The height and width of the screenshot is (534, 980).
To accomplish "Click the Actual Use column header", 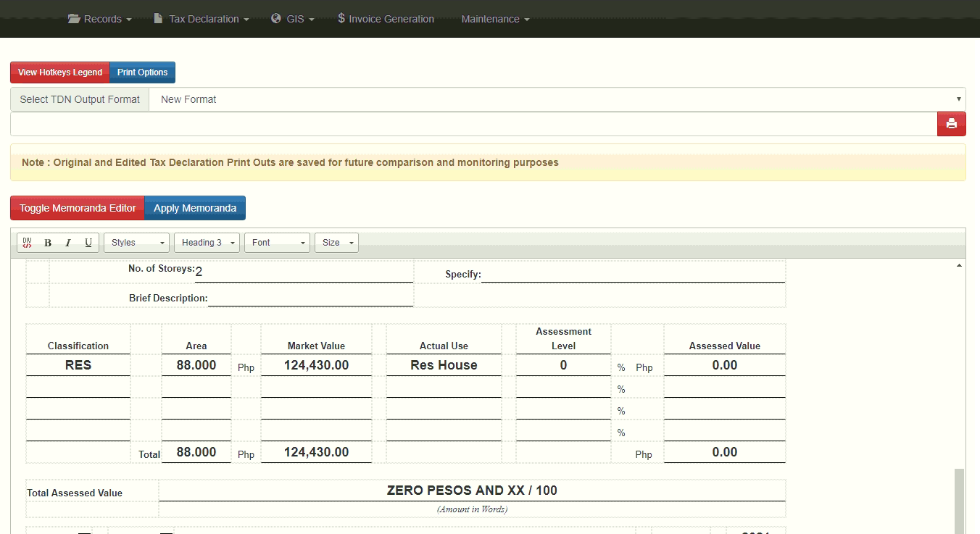I will pyautogui.click(x=444, y=346).
